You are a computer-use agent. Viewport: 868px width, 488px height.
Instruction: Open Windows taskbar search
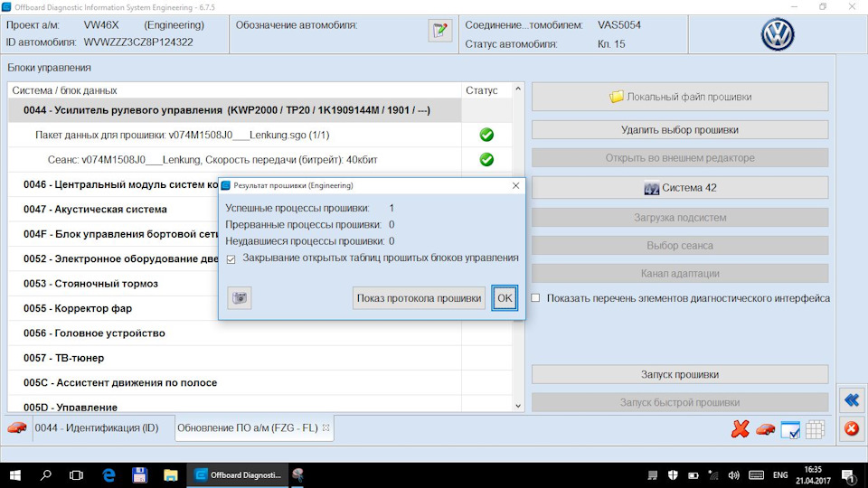[45, 475]
